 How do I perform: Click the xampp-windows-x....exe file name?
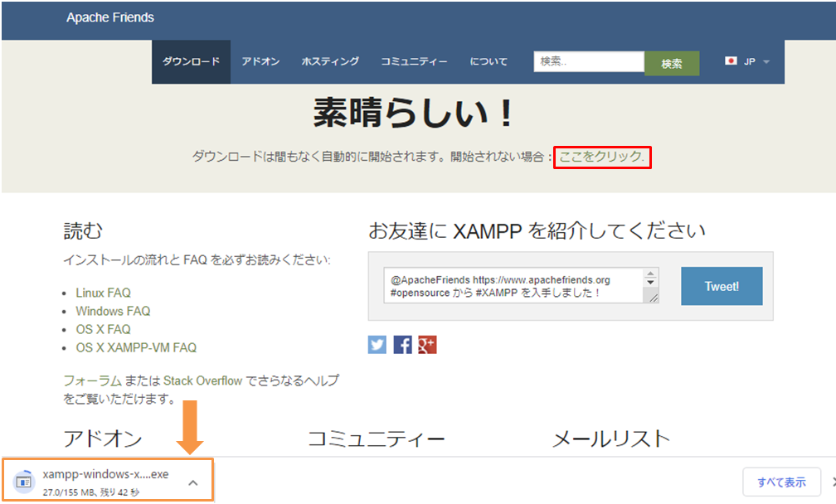tap(105, 474)
